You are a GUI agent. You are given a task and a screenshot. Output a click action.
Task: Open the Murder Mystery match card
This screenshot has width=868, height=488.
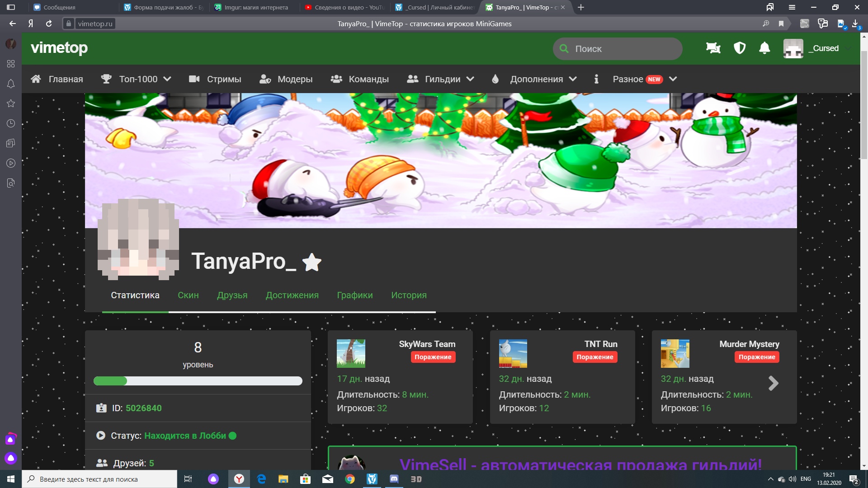pos(724,377)
